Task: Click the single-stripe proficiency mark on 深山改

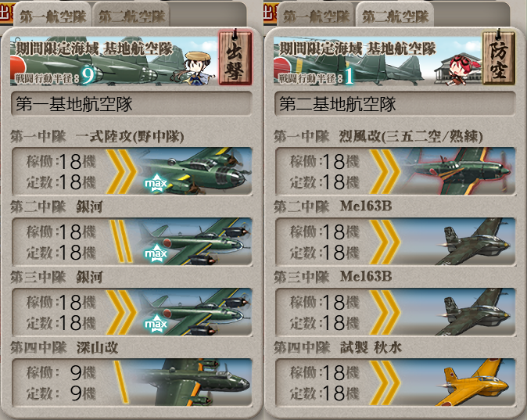Action: (x=121, y=382)
